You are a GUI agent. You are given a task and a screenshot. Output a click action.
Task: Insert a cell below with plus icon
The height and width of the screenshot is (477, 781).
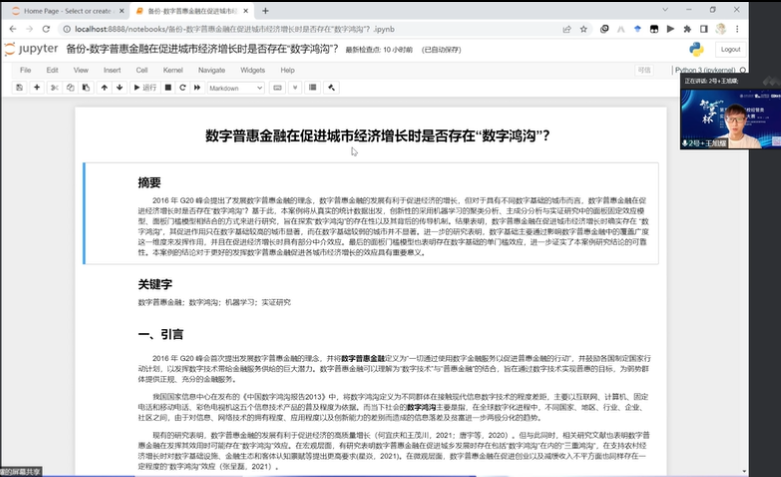click(x=37, y=88)
